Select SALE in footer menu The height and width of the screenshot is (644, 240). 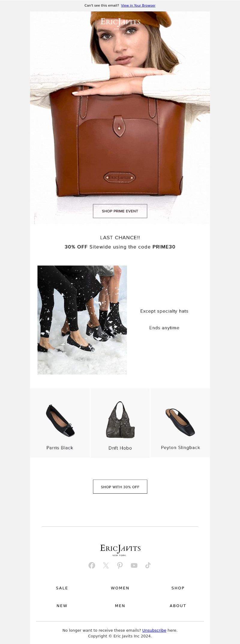62,588
